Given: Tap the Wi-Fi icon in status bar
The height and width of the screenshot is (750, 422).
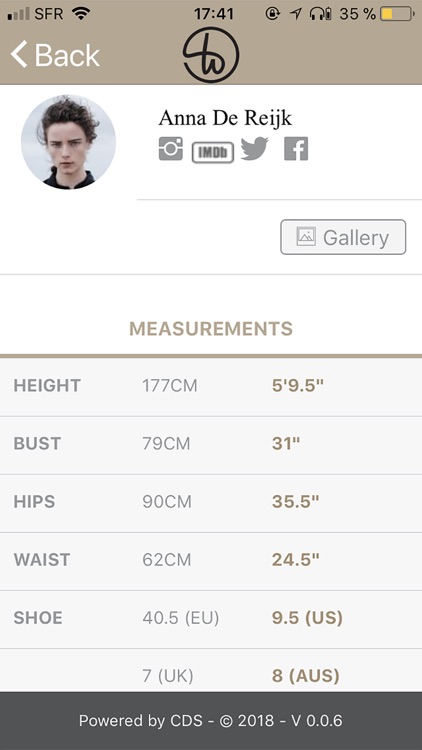Looking at the screenshot, I should 81,14.
